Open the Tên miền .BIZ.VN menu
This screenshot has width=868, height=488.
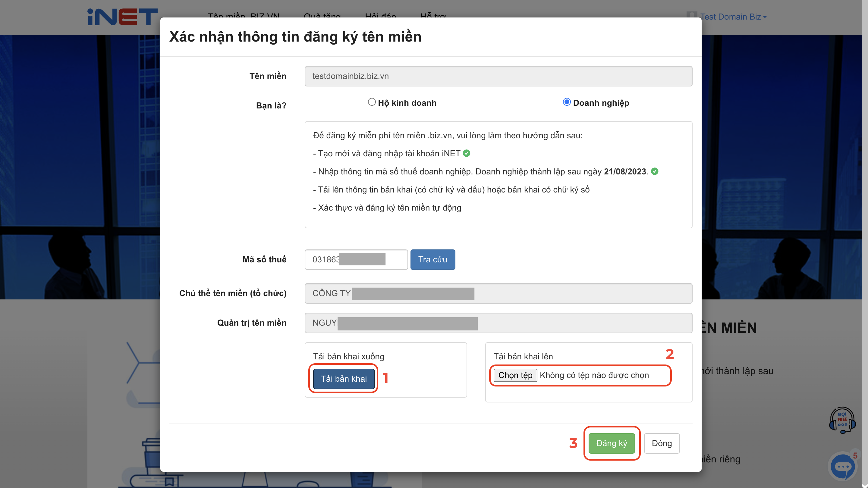tap(244, 16)
